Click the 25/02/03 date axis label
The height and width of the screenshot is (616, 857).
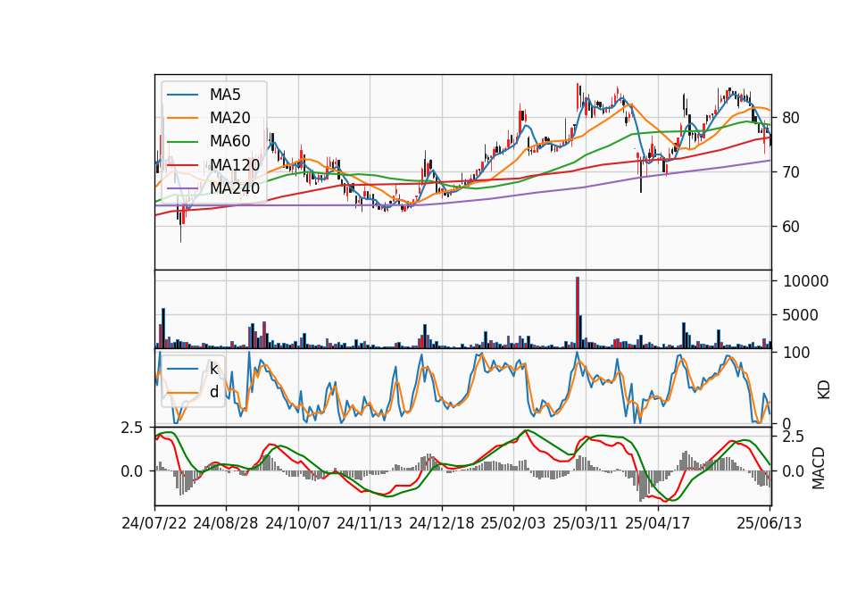[x=513, y=523]
